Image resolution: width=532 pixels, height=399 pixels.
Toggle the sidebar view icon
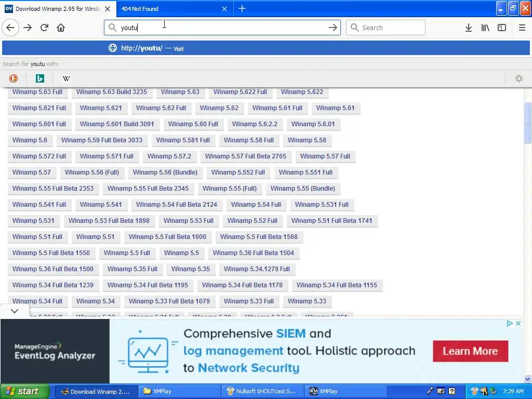point(502,28)
